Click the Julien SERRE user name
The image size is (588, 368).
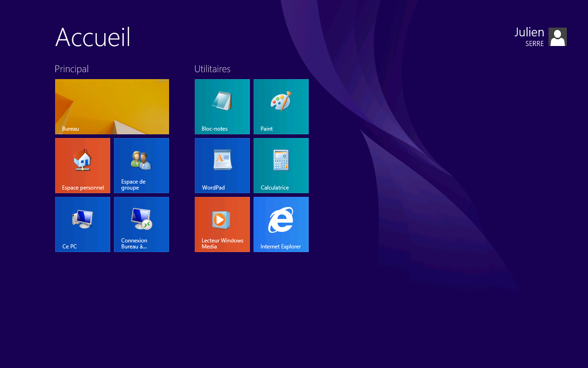tap(529, 37)
